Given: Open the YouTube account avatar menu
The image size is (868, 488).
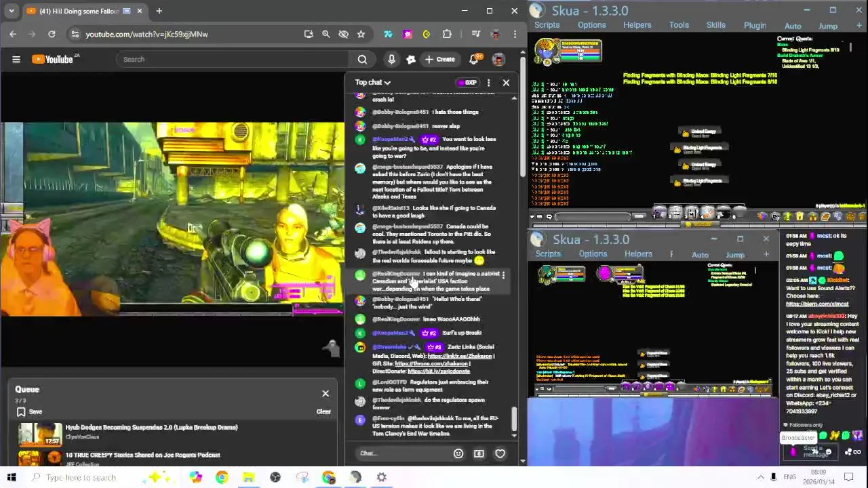Looking at the screenshot, I should coord(498,60).
